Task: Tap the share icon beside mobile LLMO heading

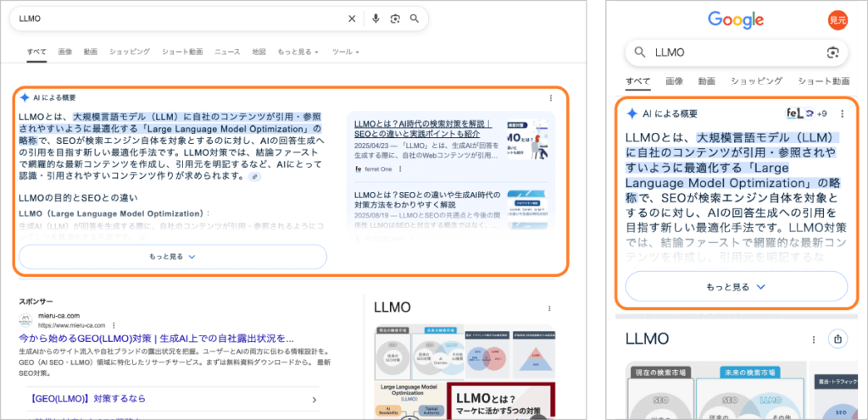Action: (x=837, y=339)
